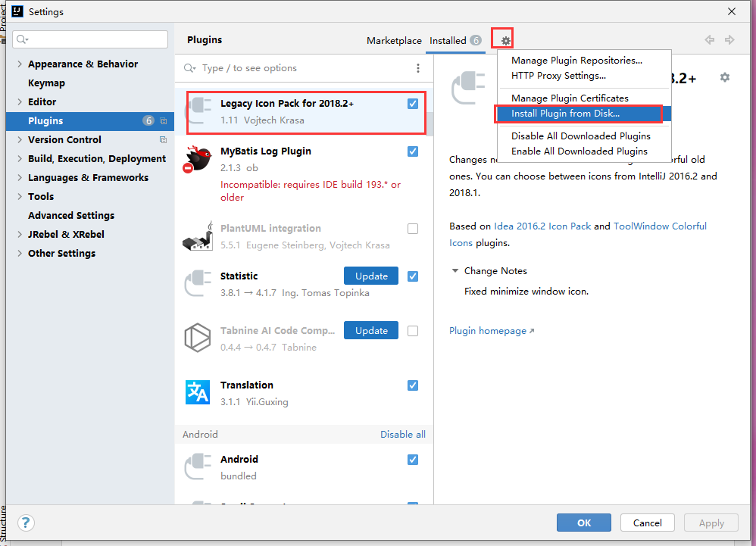The height and width of the screenshot is (546, 756).
Task: Click the settings search input field
Action: (x=90, y=39)
